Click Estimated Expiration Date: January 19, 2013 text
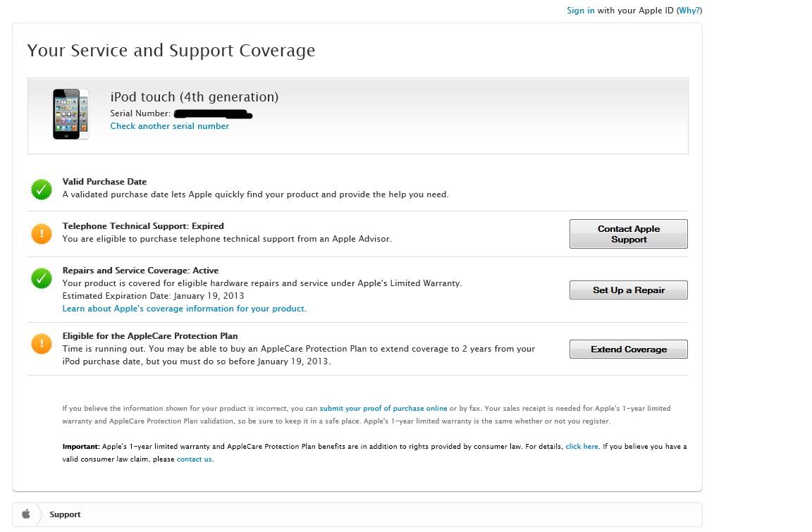The image size is (812, 532). click(153, 296)
